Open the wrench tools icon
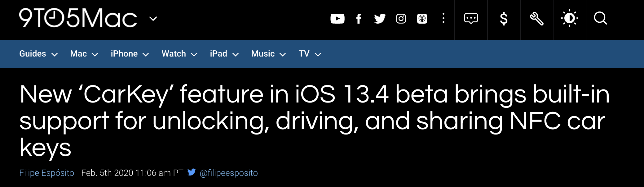644x187 pixels. coord(537,19)
